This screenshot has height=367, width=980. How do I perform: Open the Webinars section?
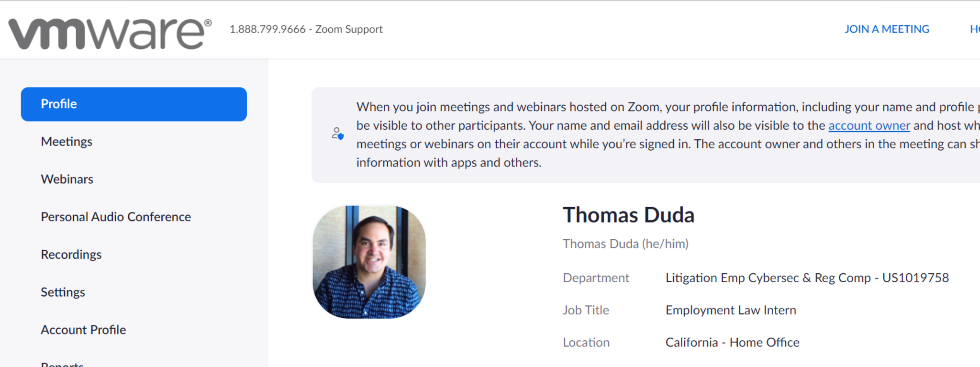(x=67, y=179)
